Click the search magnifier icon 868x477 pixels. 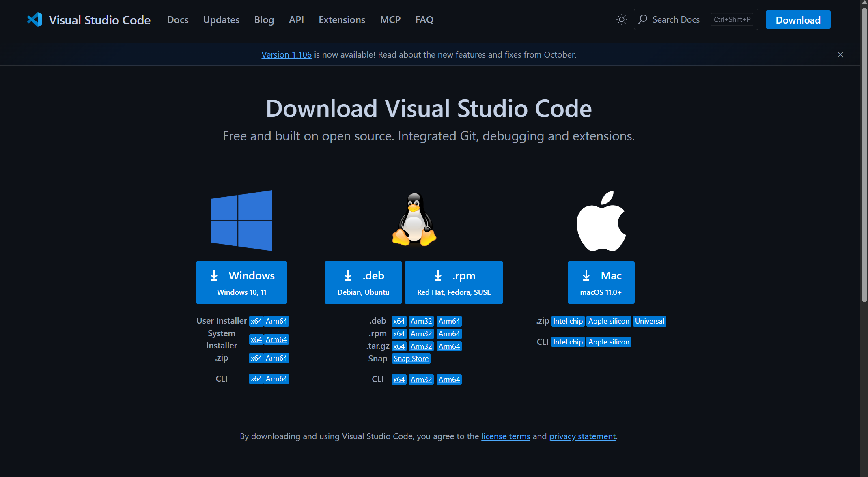(643, 19)
